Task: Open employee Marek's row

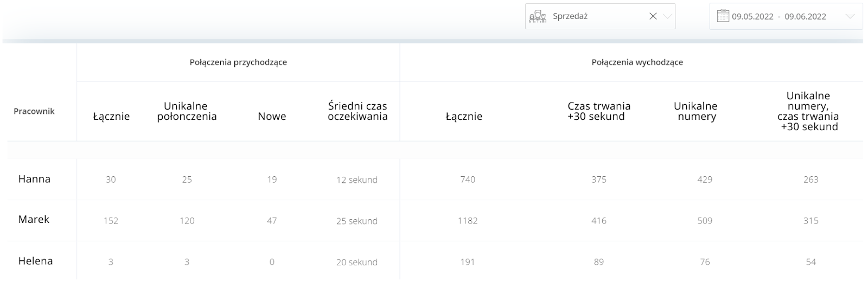Action: 34,220
